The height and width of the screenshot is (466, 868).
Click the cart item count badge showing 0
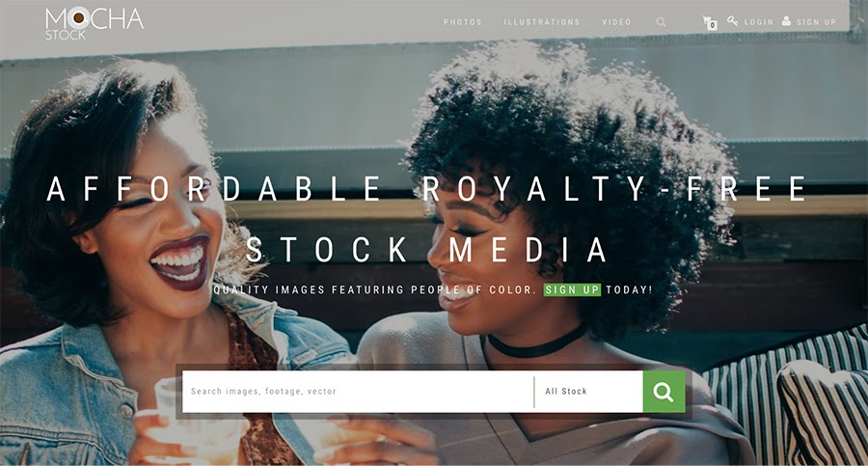[x=713, y=25]
